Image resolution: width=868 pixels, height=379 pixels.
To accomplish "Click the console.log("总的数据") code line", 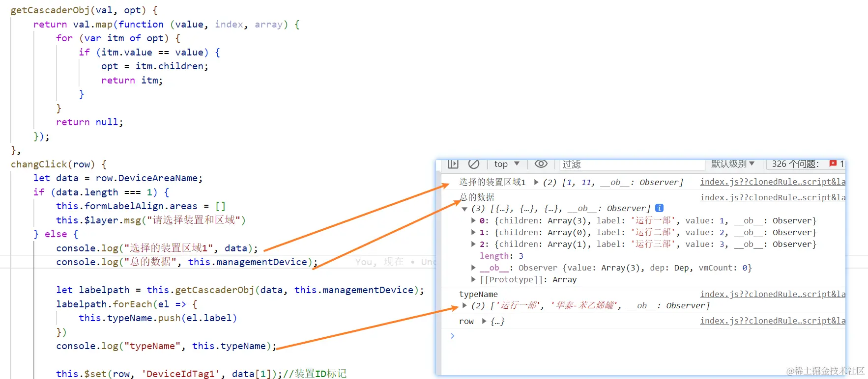I will point(187,262).
